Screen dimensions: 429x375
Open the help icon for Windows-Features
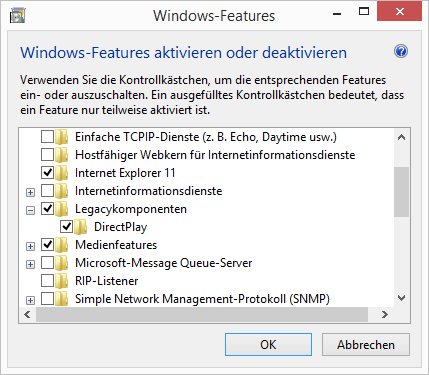tap(401, 52)
